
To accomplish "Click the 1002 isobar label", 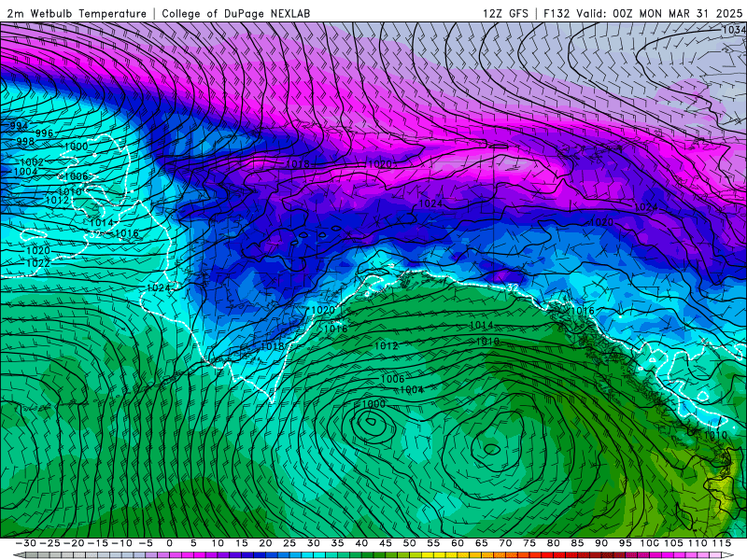I will (x=32, y=162).
